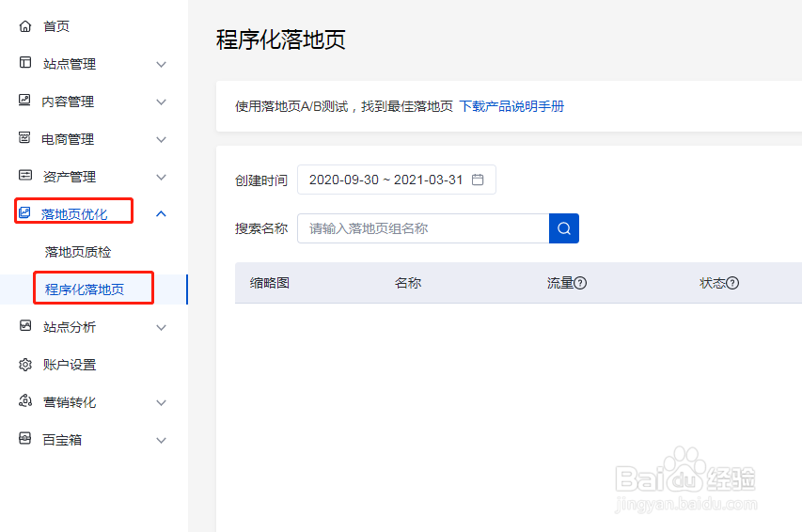802x532 pixels.
Task: Click the 创建时间 date range field
Action: point(397,180)
